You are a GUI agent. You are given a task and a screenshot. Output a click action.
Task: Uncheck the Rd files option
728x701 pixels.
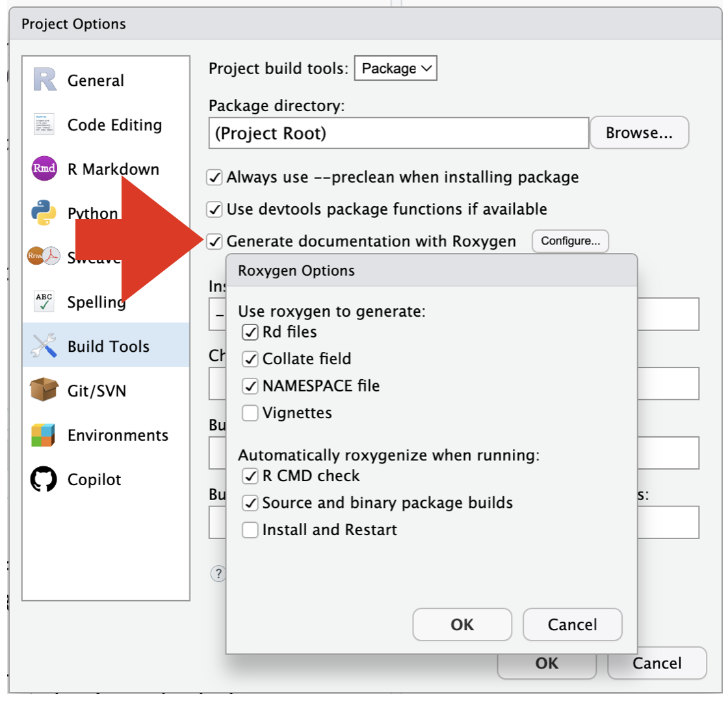pyautogui.click(x=250, y=332)
